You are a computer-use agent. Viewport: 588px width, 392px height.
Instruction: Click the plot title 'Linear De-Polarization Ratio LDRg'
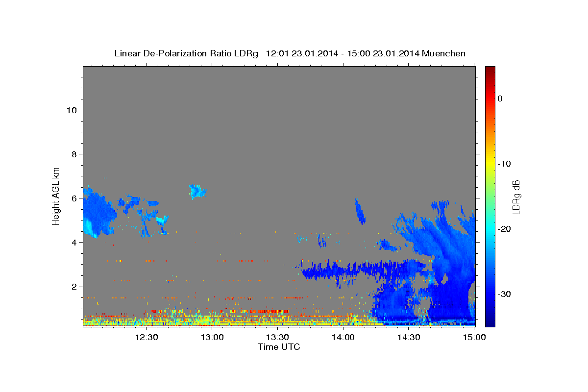pyautogui.click(x=186, y=53)
